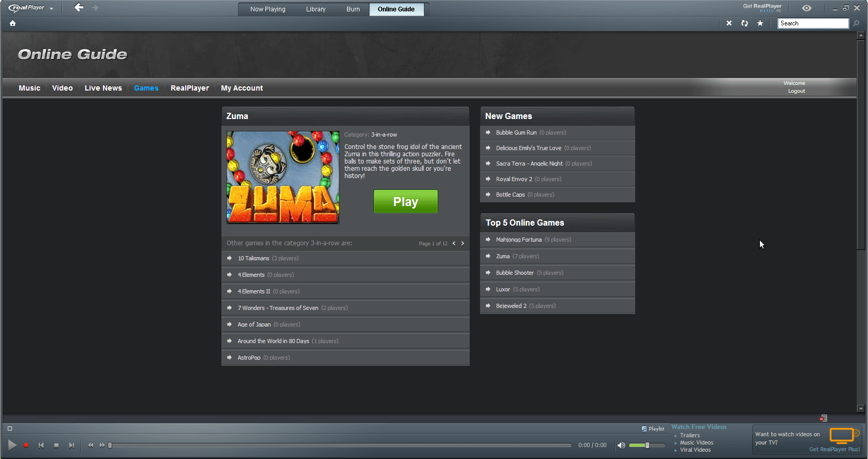Image resolution: width=868 pixels, height=459 pixels.
Task: Click the player Play button
Action: click(x=12, y=445)
